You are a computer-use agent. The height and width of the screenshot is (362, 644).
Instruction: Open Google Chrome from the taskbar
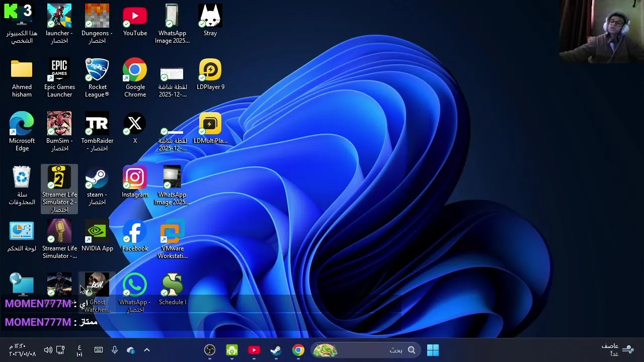pyautogui.click(x=298, y=350)
